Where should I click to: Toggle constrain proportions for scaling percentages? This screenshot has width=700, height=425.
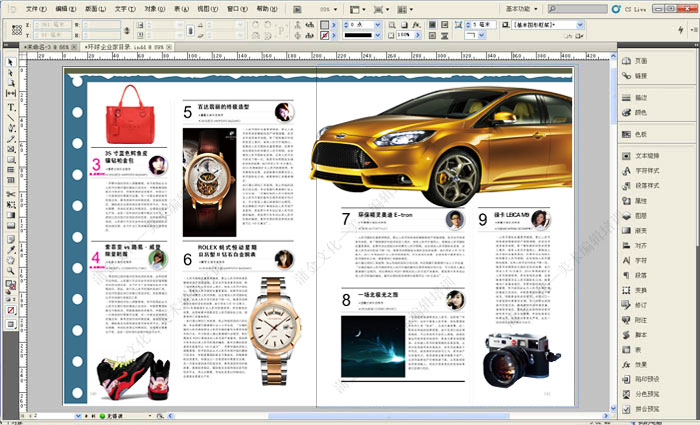pyautogui.click(x=190, y=30)
